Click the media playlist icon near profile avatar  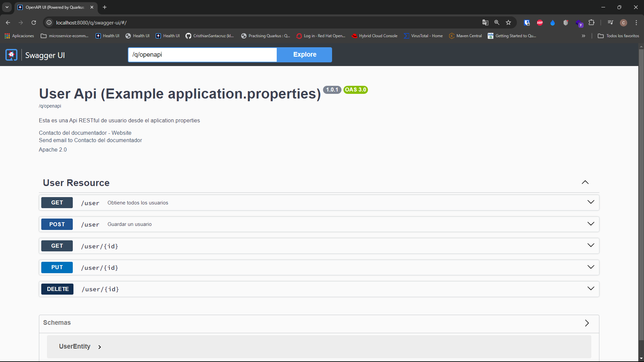point(610,22)
